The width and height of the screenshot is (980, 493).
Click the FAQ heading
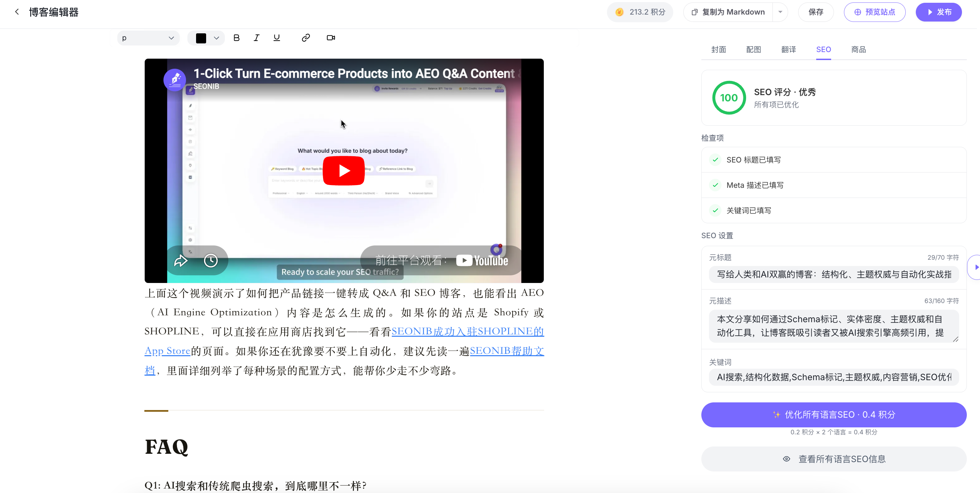[x=166, y=447]
